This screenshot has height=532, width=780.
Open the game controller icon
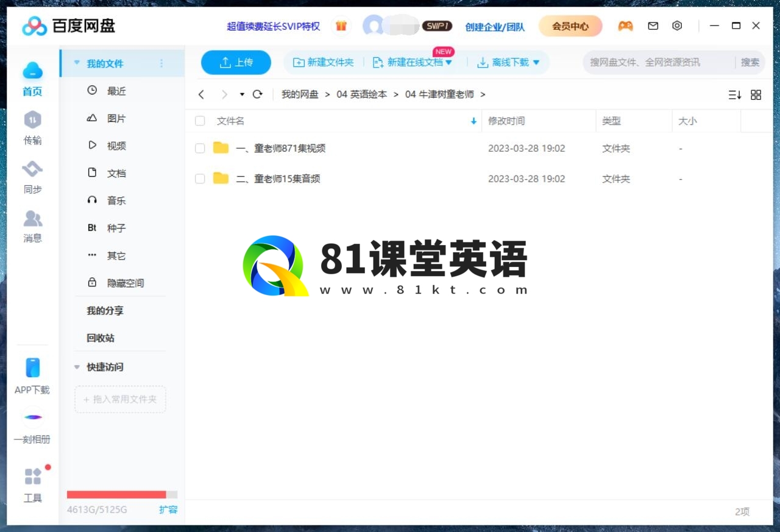coord(625,26)
